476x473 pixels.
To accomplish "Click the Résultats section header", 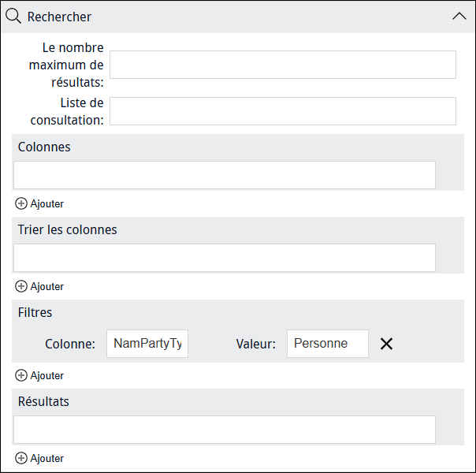I will (x=43, y=401).
